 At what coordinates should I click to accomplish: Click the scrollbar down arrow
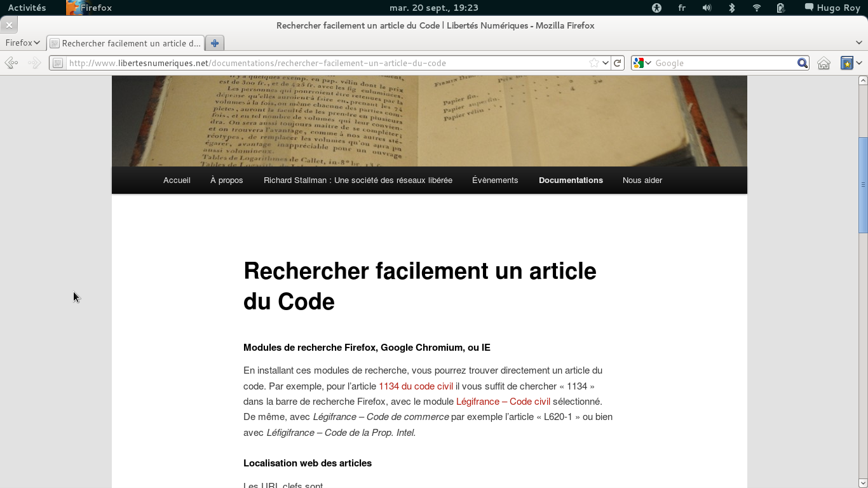click(x=863, y=483)
